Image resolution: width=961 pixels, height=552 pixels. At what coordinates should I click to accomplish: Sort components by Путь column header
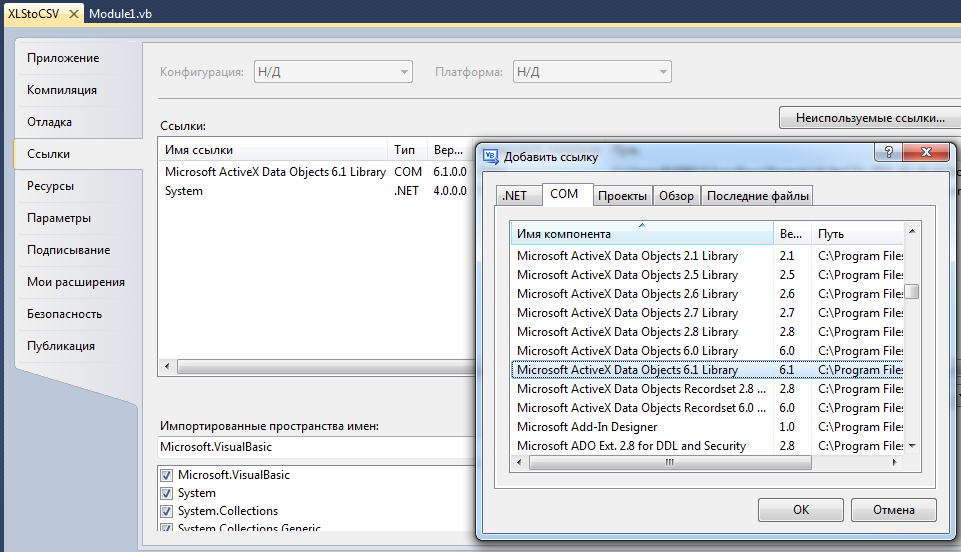pos(858,233)
